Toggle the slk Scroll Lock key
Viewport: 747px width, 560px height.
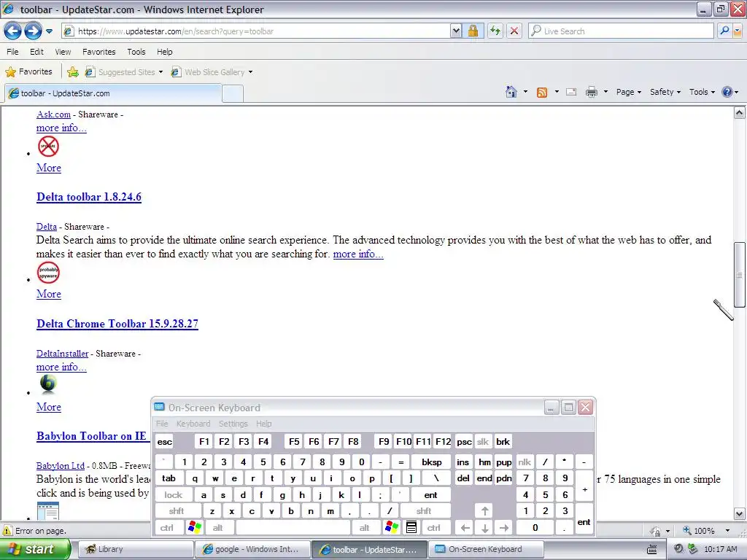pyautogui.click(x=483, y=442)
